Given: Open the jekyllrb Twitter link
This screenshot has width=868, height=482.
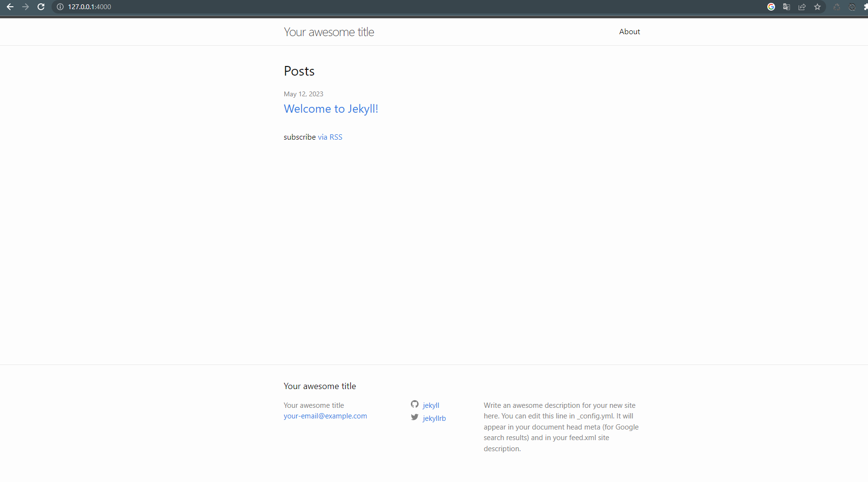Looking at the screenshot, I should pos(434,418).
